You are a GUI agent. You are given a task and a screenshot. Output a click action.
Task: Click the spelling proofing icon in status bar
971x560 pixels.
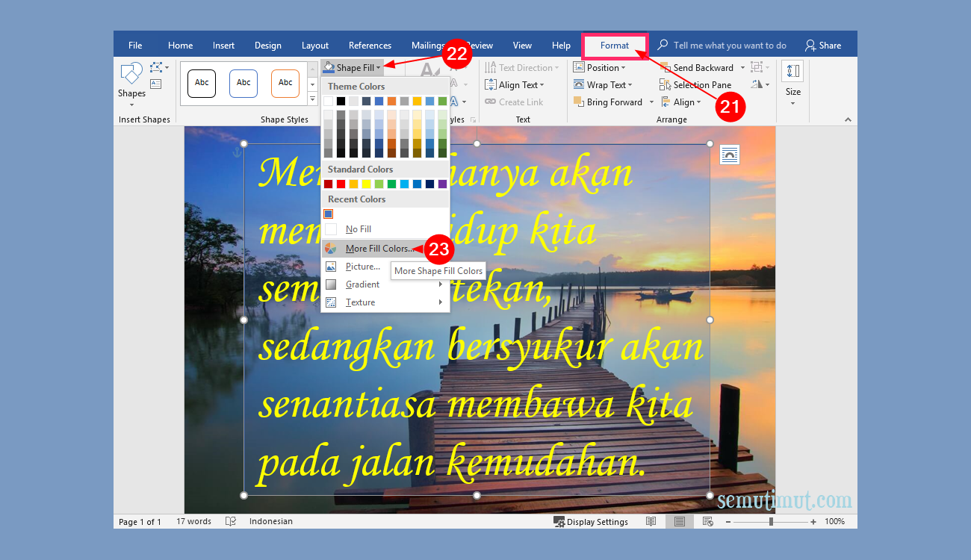(x=232, y=521)
